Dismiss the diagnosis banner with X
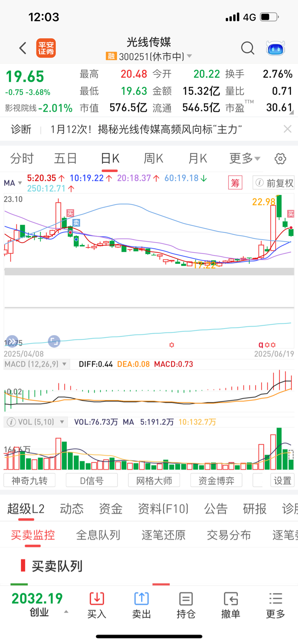 coord(287,129)
